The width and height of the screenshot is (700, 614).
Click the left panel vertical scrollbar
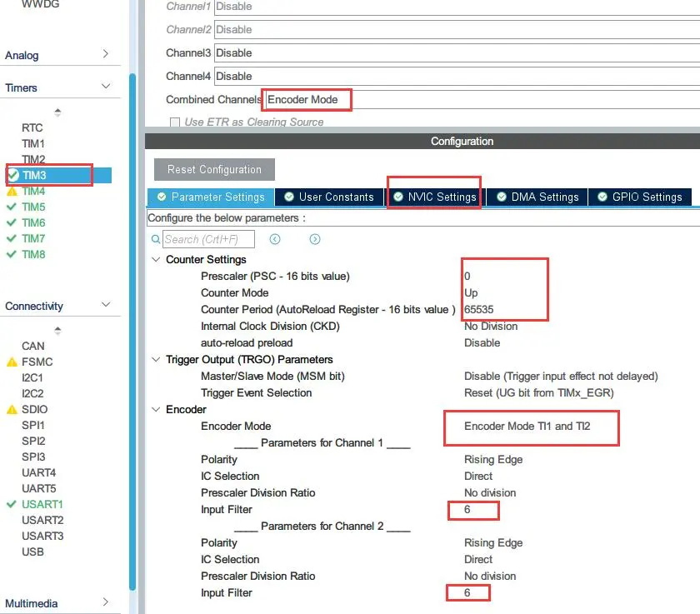132,333
